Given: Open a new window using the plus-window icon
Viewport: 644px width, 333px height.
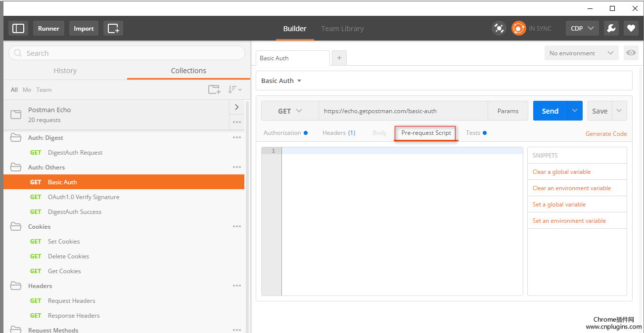Looking at the screenshot, I should tap(113, 28).
